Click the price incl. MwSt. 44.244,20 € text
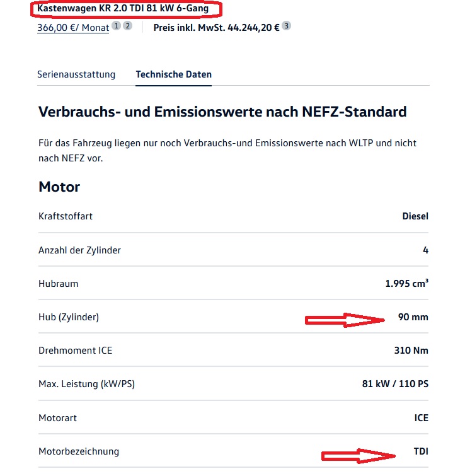Screen dimensions: 465x476 click(x=216, y=28)
